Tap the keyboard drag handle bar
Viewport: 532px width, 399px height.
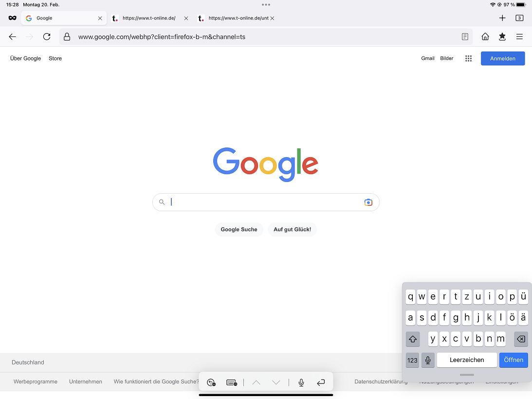click(467, 375)
